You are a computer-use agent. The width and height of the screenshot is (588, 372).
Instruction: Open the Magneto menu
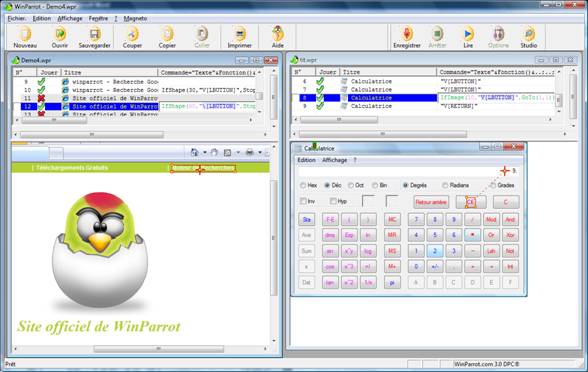(135, 18)
